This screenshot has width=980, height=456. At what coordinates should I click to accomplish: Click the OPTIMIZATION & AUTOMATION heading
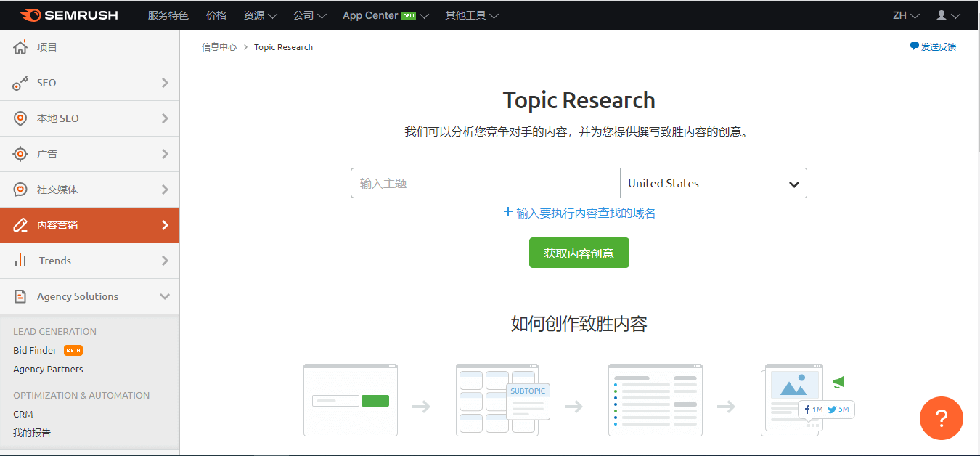pos(81,395)
